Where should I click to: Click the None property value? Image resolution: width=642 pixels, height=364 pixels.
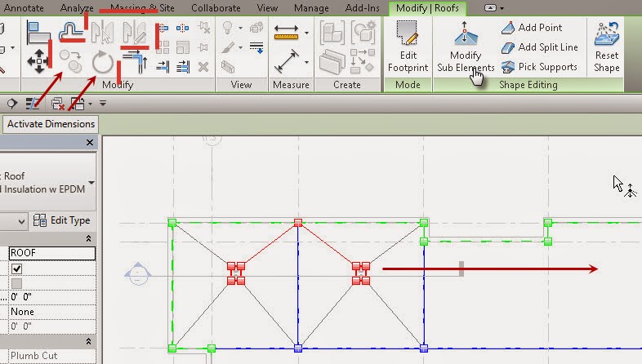click(x=52, y=312)
